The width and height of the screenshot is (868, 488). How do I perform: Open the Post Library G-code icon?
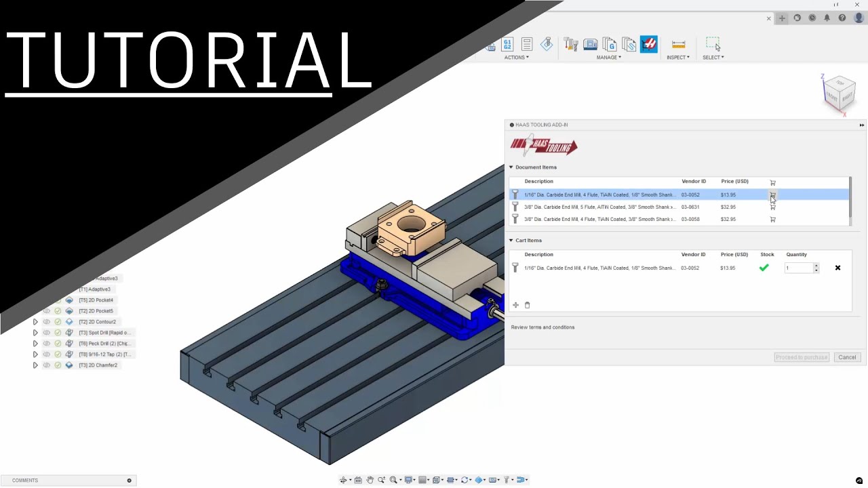coord(610,45)
